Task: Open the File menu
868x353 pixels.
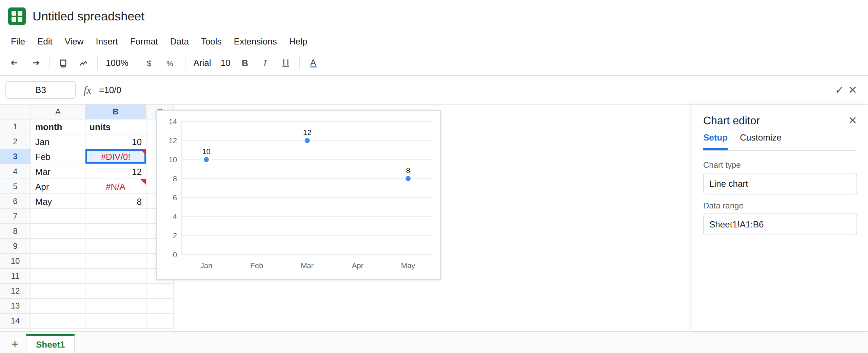Action: point(18,41)
